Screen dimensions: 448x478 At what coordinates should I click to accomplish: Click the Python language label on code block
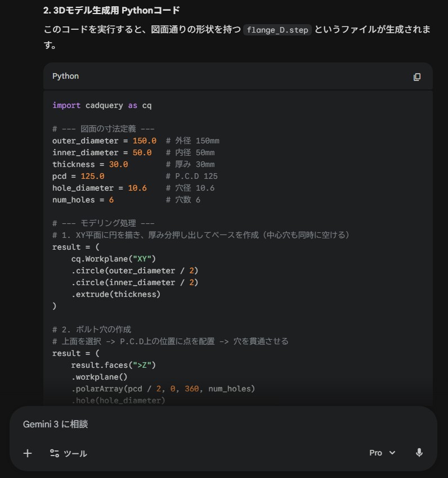(66, 76)
